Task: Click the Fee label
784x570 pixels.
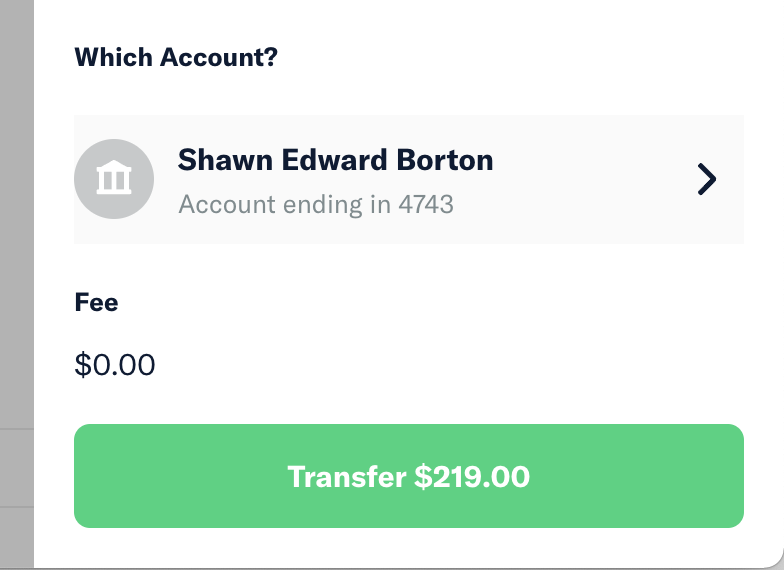Action: pos(96,302)
